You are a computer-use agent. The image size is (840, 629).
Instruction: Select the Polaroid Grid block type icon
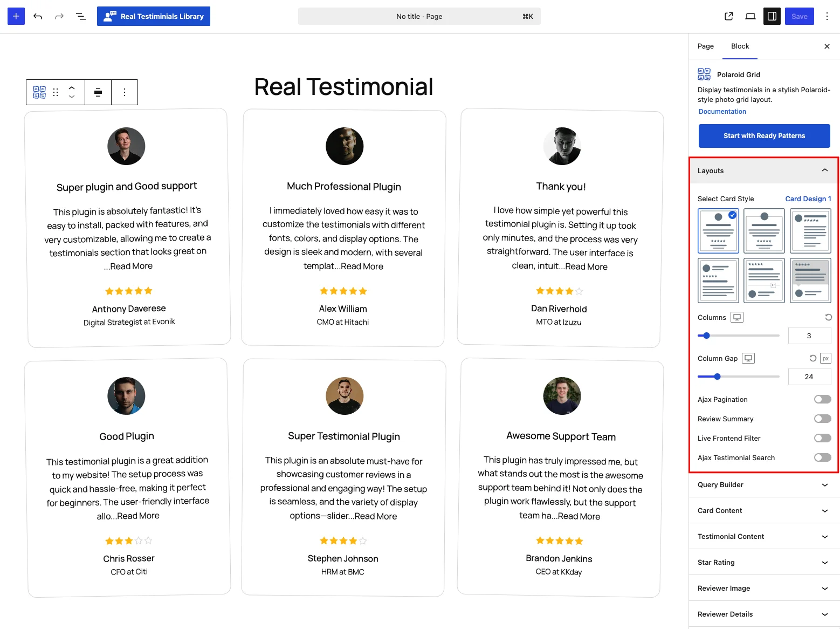pyautogui.click(x=39, y=92)
